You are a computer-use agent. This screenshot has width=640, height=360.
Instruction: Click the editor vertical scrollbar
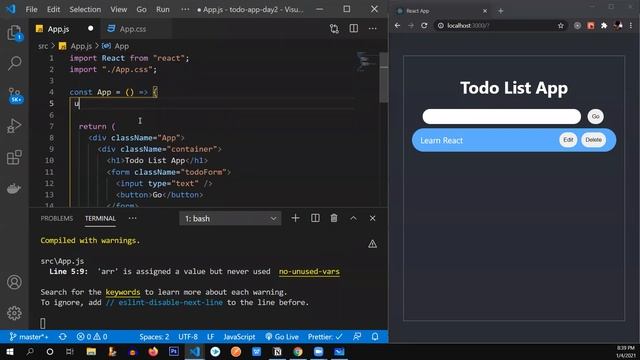384,78
